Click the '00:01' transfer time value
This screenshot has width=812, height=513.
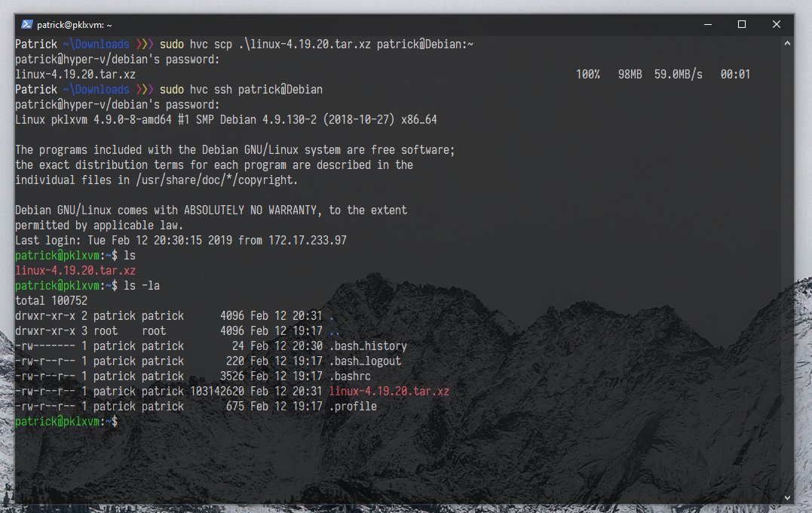[735, 75]
